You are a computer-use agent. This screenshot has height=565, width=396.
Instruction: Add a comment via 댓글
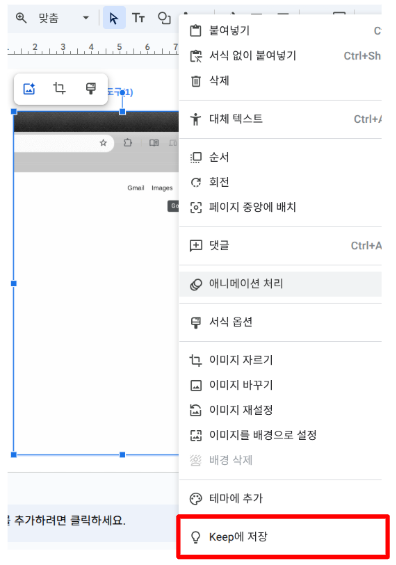click(280, 246)
